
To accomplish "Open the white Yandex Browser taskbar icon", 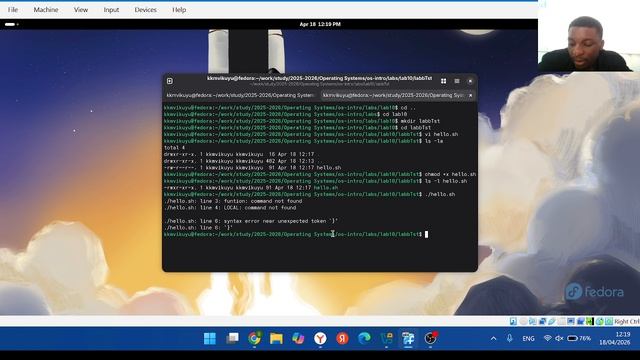I will pyautogui.click(x=320, y=338).
